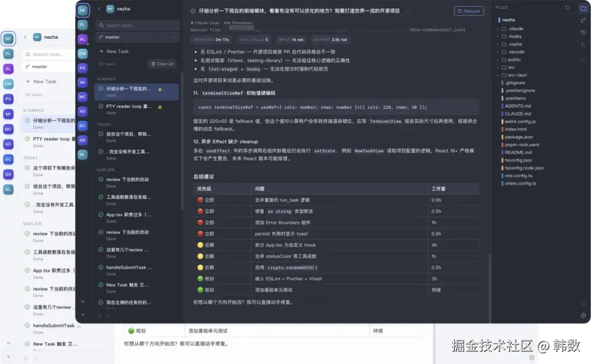The width and height of the screenshot is (591, 364).
Task: Select the handleSubmitTask task in dark window
Action: coord(129,268)
